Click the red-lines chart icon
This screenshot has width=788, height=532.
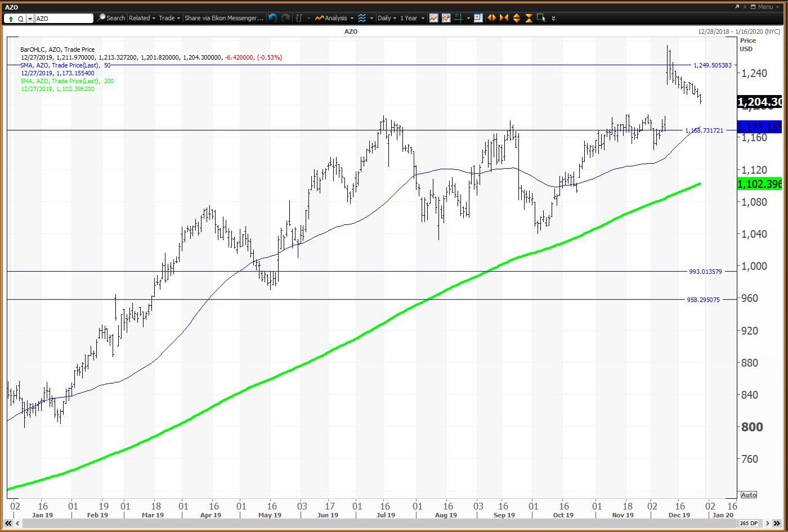[446, 18]
